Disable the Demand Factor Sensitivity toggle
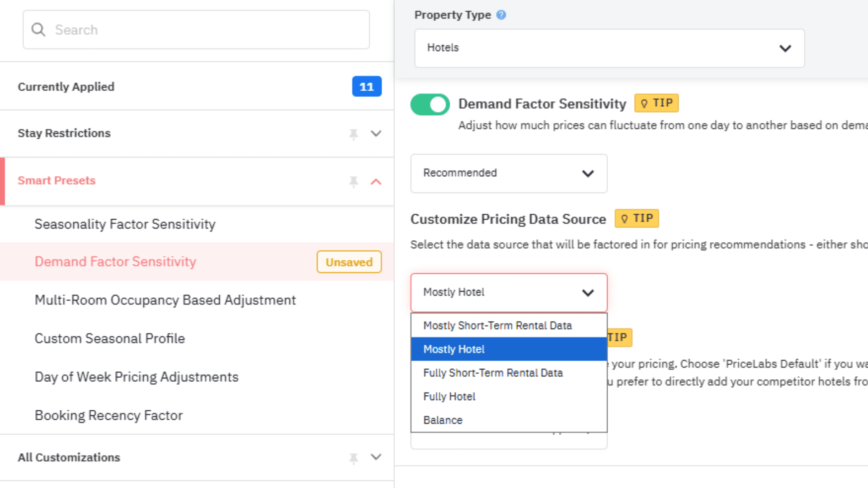 click(x=430, y=104)
